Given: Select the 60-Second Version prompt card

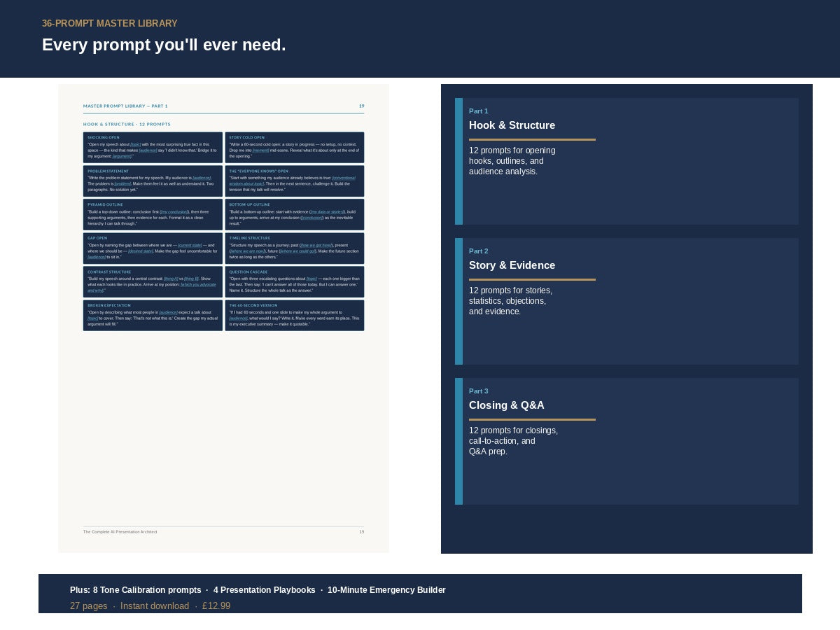Looking at the screenshot, I should tap(295, 315).
